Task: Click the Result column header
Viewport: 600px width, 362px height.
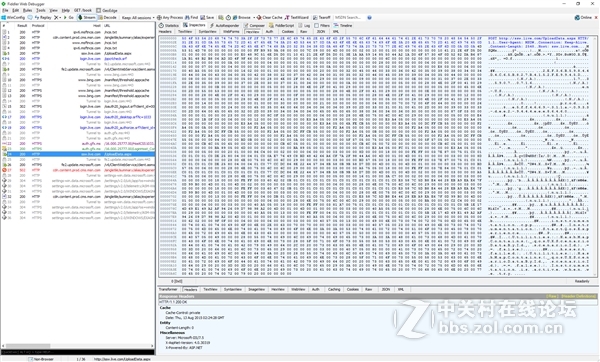Action: pyautogui.click(x=22, y=26)
